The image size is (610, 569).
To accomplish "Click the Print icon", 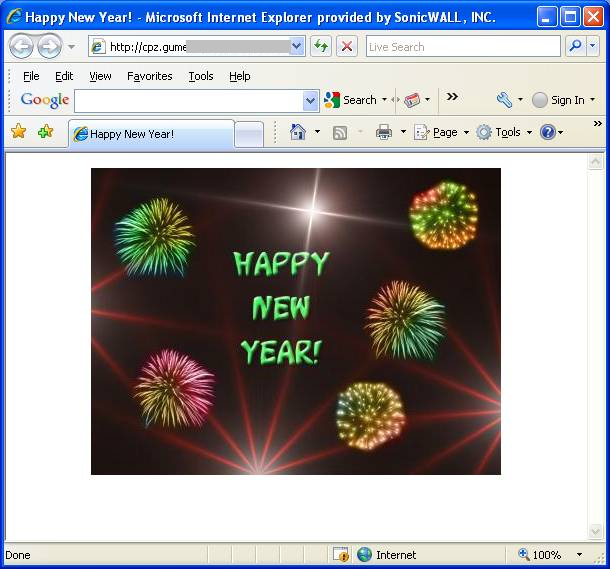I will [384, 132].
